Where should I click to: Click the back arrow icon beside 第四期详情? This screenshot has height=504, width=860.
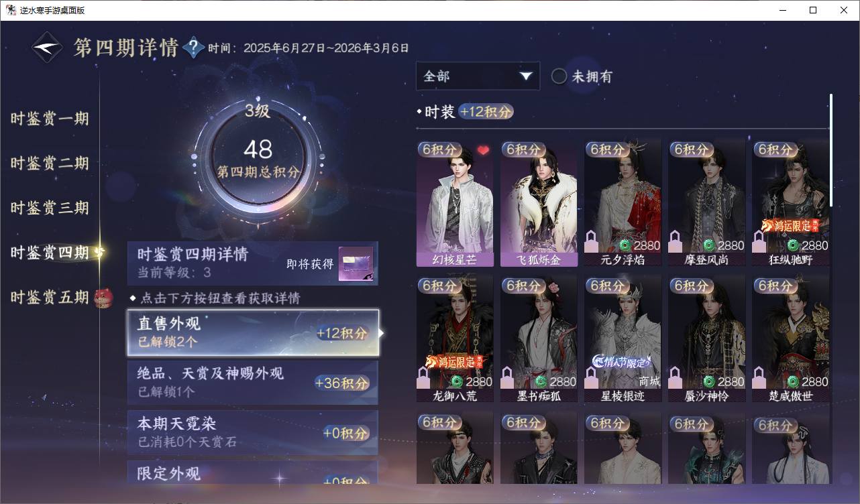pyautogui.click(x=48, y=48)
